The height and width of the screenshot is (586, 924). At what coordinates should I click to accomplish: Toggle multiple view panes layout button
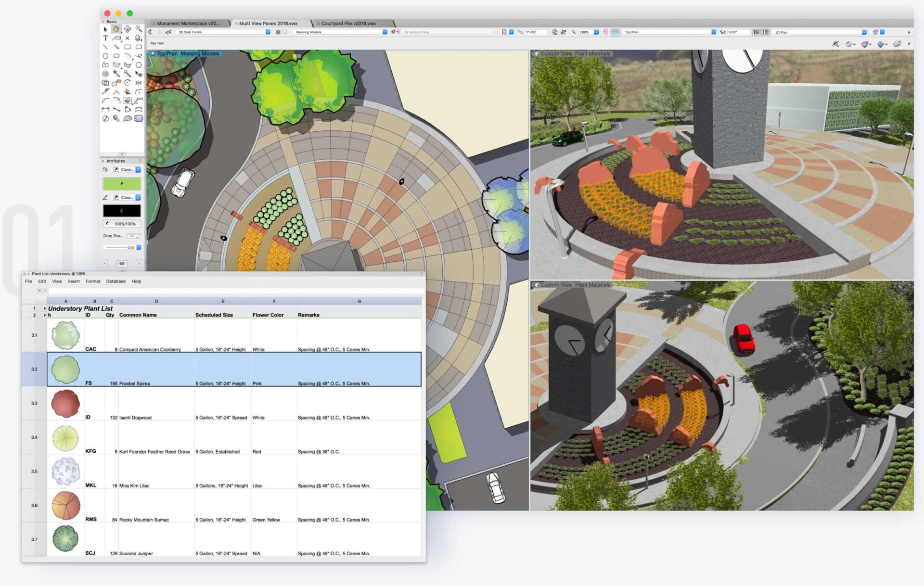pyautogui.click(x=766, y=32)
